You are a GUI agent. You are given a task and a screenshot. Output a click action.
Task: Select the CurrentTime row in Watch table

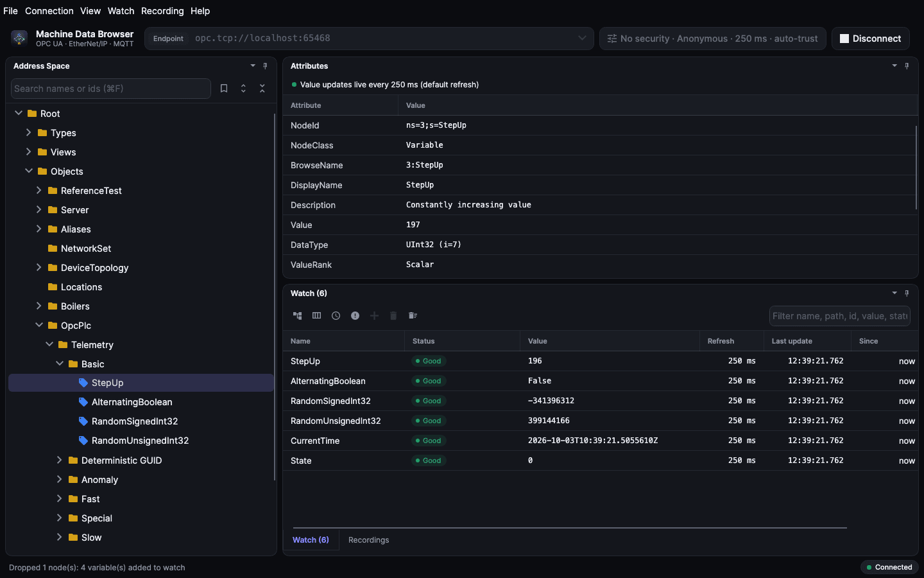(x=600, y=441)
